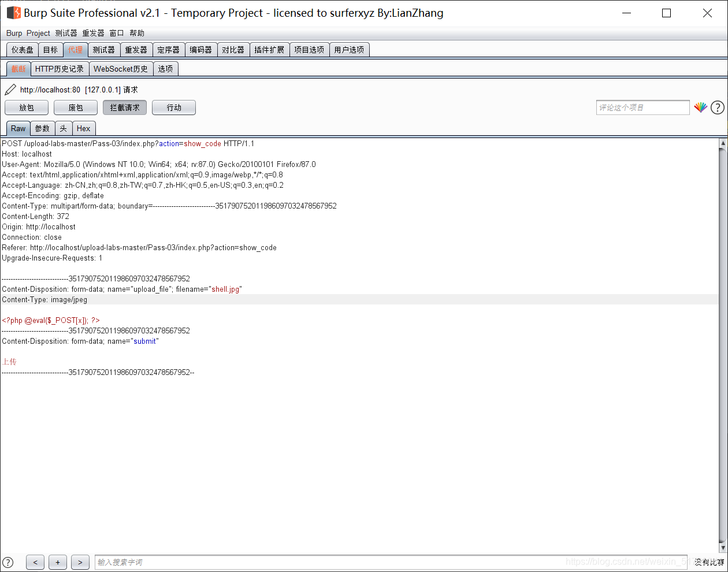Open the 重发器 menu in menu bar

coord(93,33)
